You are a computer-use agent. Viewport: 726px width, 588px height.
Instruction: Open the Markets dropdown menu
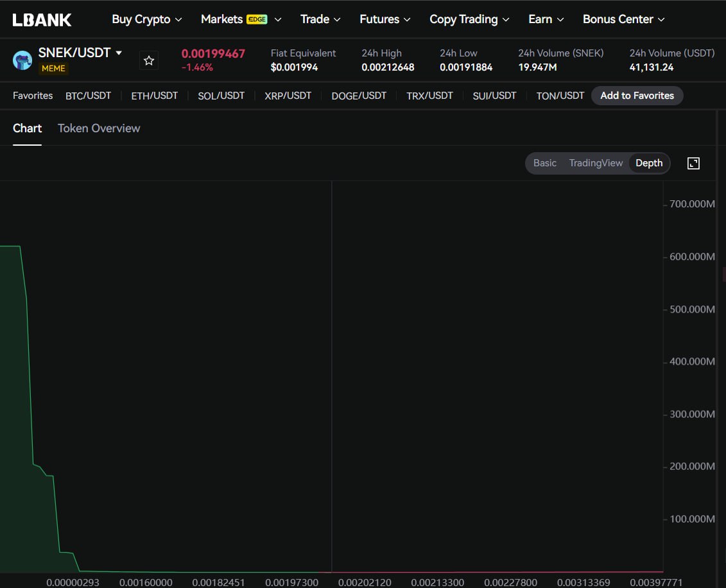coord(241,19)
